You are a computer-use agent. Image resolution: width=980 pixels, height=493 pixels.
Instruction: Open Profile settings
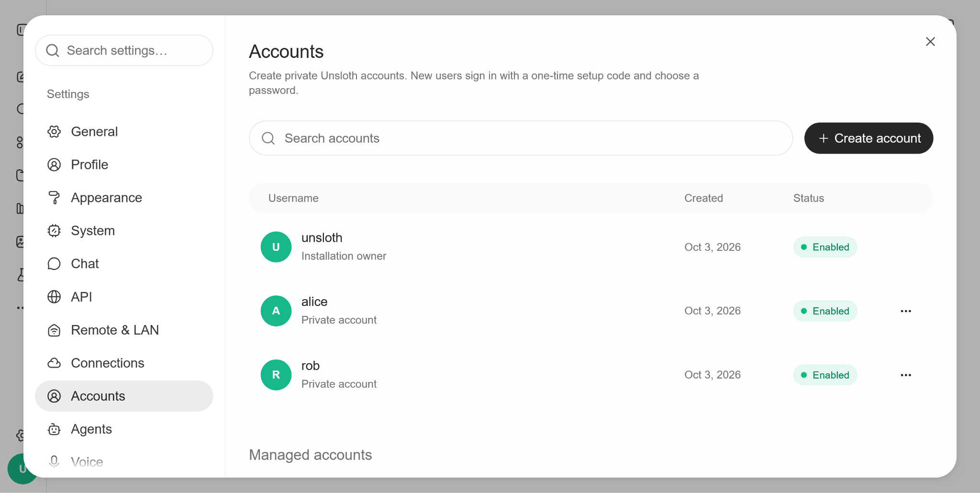(x=124, y=165)
